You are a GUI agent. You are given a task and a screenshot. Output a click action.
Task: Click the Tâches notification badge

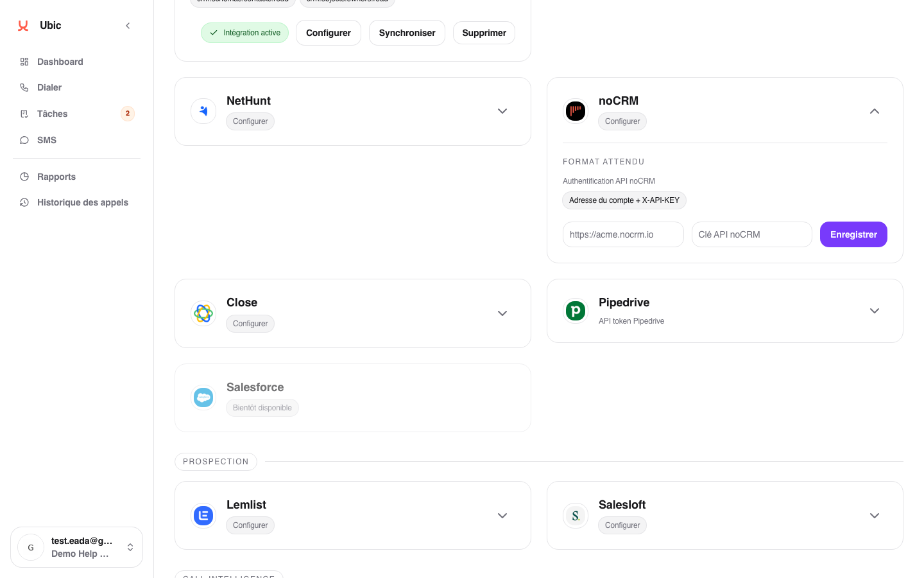pyautogui.click(x=128, y=114)
